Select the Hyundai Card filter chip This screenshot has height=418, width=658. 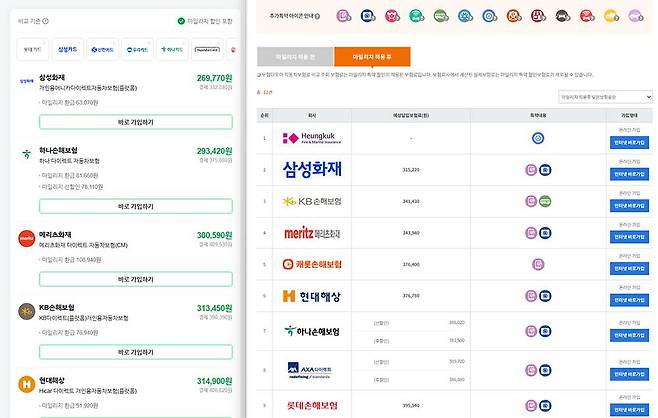tap(207, 50)
